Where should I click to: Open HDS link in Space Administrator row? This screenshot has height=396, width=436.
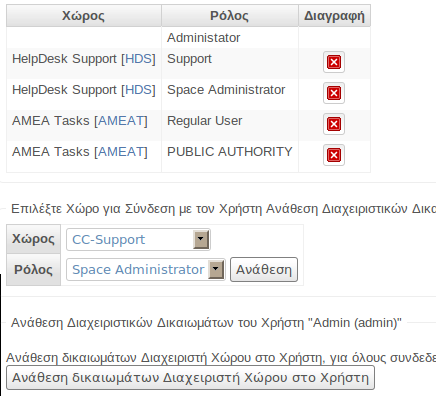pos(138,90)
